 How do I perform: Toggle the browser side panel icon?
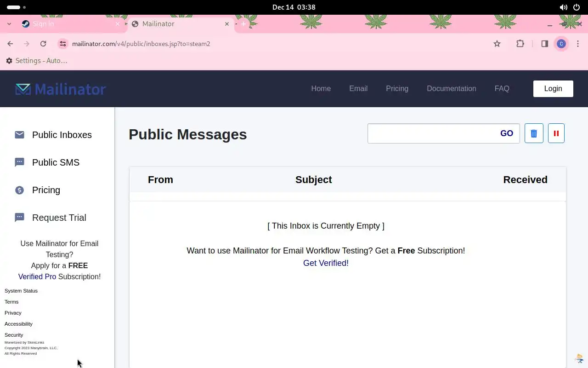point(545,44)
